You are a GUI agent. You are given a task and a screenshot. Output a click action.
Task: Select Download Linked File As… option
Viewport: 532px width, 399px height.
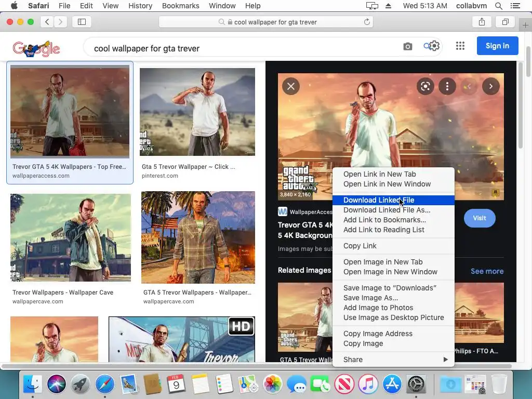(393, 210)
